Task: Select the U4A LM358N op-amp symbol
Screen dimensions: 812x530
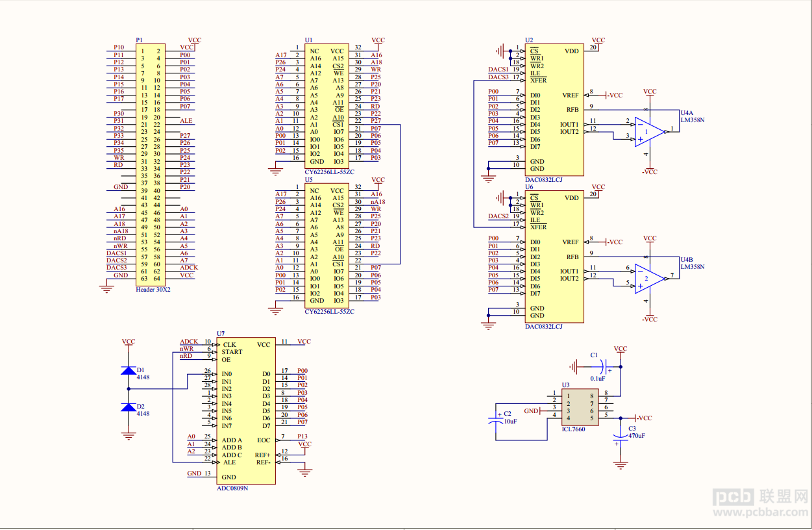Action: pos(651,131)
